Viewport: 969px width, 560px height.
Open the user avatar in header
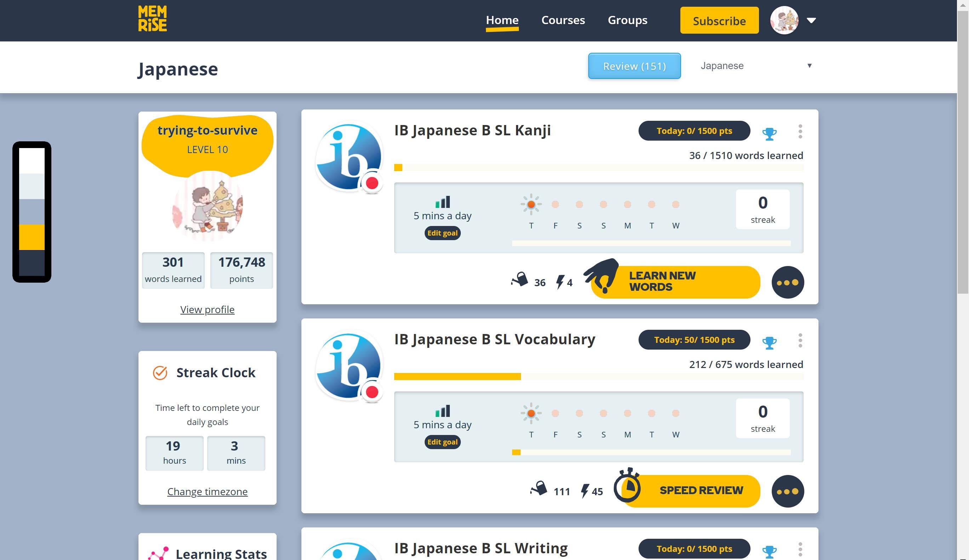tap(784, 21)
